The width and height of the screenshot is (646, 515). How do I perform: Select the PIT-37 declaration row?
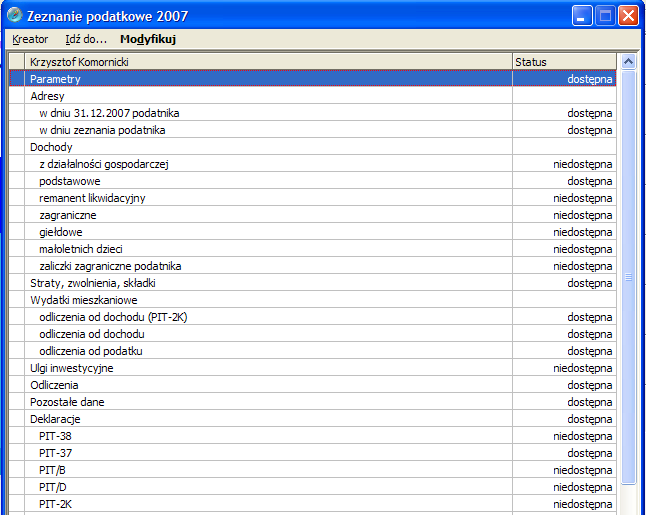[313, 453]
